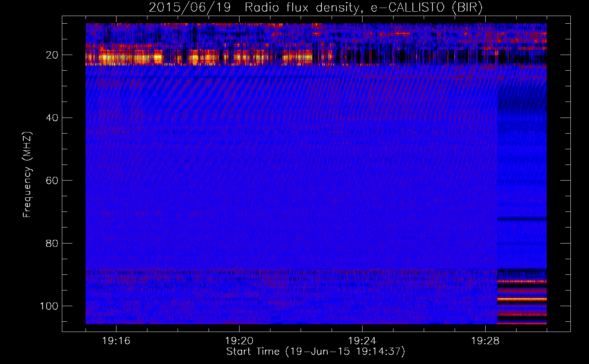This screenshot has height=364, width=589.
Task: Click the '19:20' time tick label
Action: [239, 341]
